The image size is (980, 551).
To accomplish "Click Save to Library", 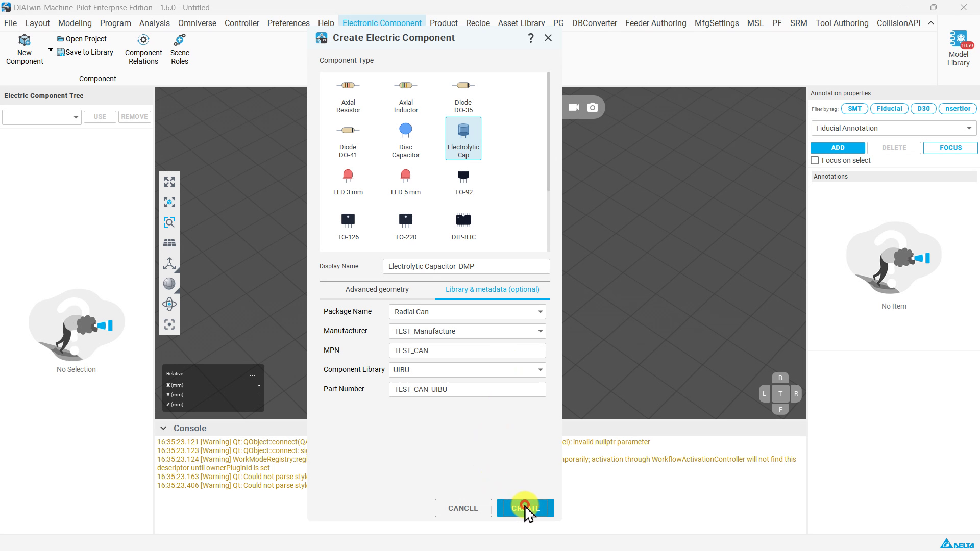I will (85, 53).
